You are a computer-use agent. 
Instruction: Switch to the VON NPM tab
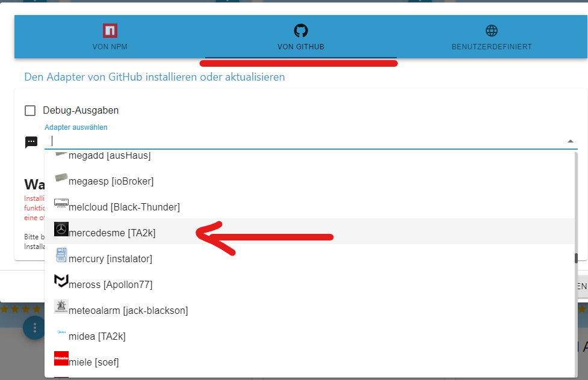point(110,37)
